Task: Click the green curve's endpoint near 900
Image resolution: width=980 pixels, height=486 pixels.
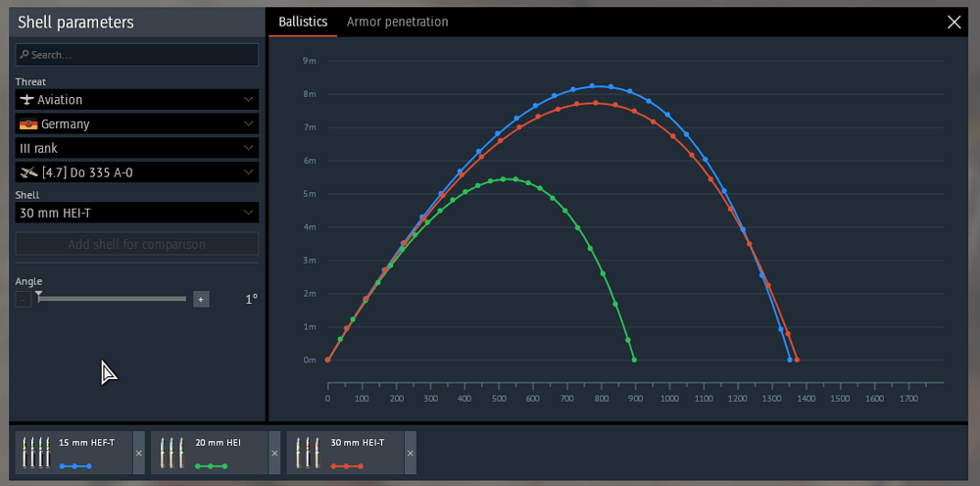Action: (x=634, y=360)
